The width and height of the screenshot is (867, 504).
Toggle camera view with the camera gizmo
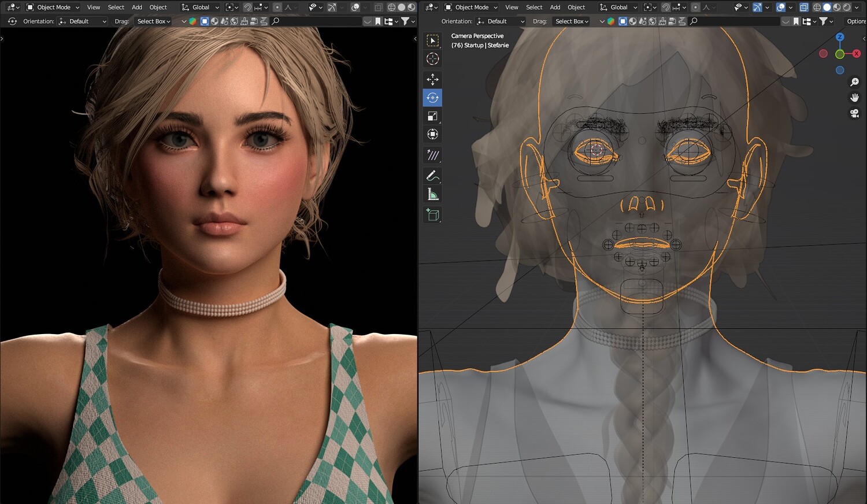point(855,113)
